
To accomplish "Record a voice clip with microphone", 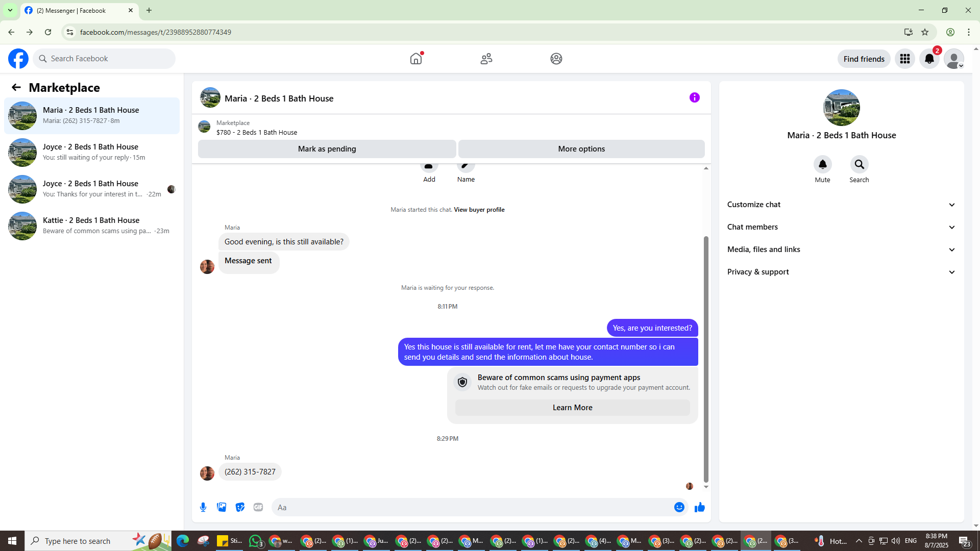I will 203,507.
